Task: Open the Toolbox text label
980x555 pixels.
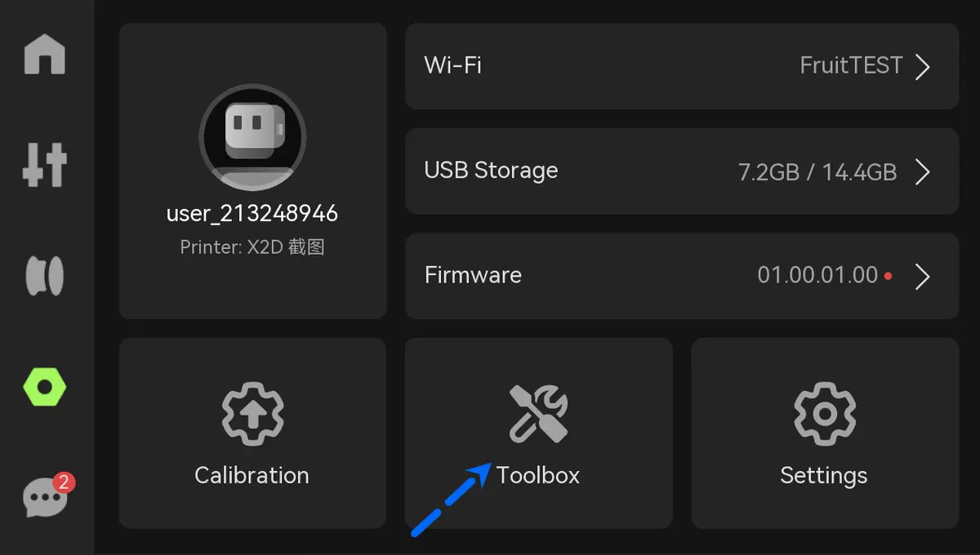Action: click(538, 475)
